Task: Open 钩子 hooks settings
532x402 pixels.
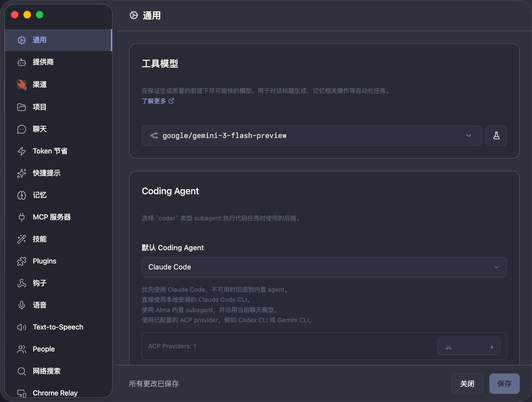Action: pos(40,283)
